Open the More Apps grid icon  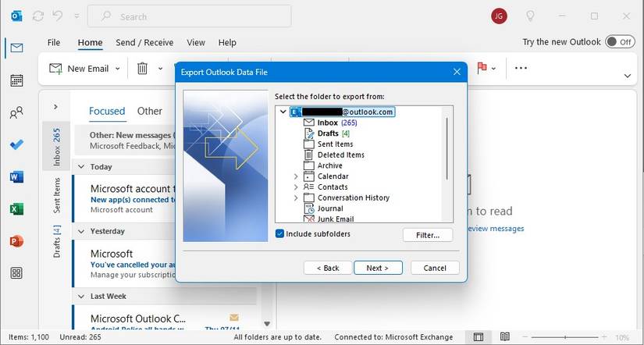tap(16, 272)
